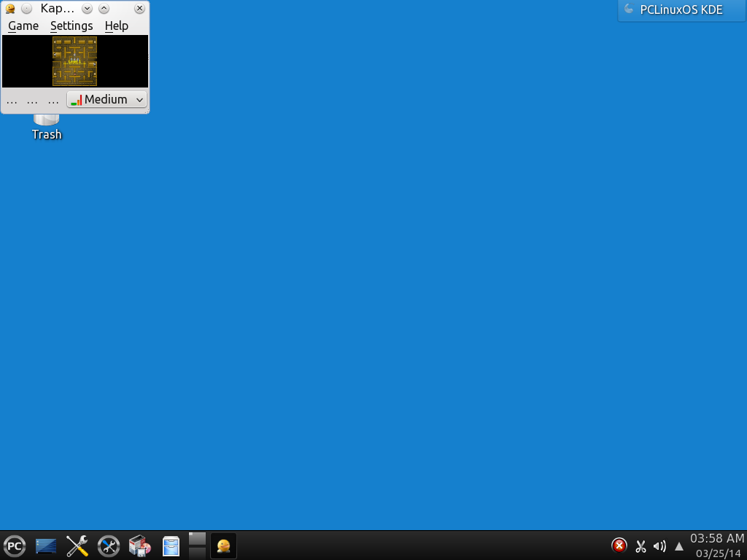Close the Kapman window
This screenshot has width=747, height=560.
(139, 9)
